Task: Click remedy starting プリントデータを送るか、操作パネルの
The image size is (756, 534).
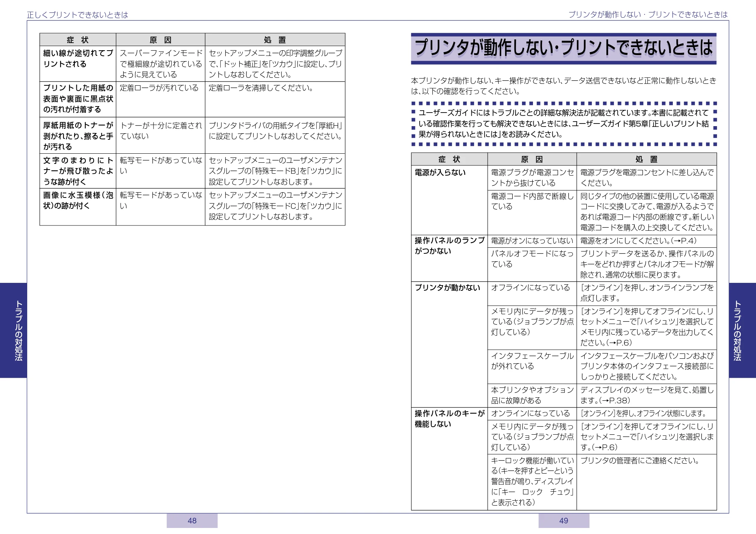Action: (x=647, y=264)
